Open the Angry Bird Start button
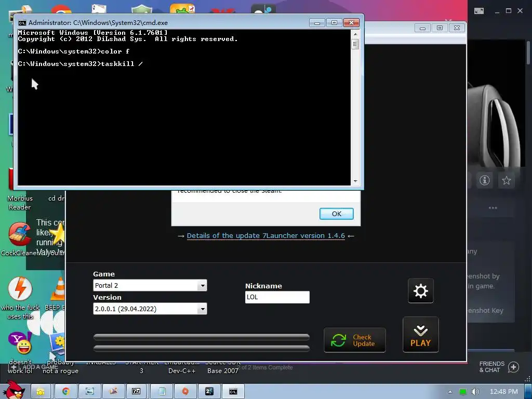This screenshot has width=532, height=399. [x=14, y=390]
